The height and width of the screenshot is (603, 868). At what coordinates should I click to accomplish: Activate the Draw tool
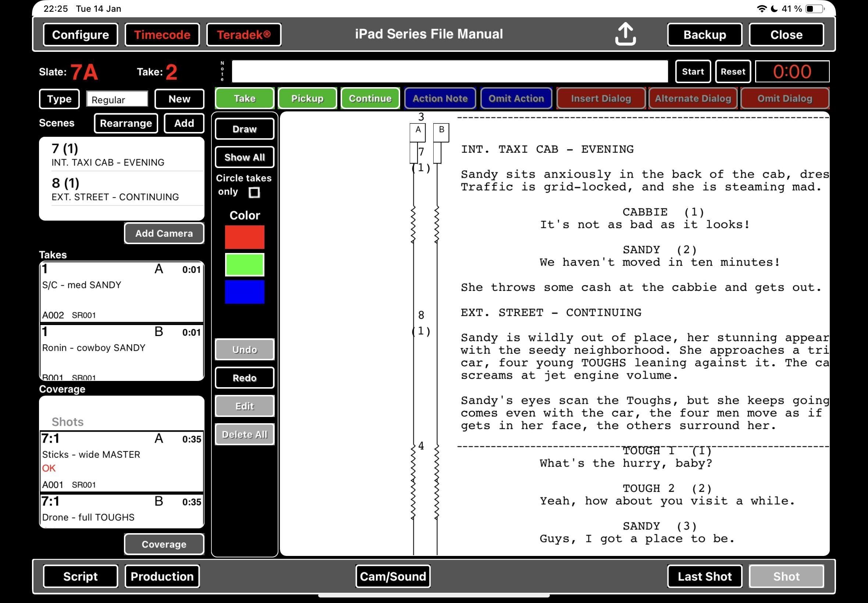coord(245,129)
